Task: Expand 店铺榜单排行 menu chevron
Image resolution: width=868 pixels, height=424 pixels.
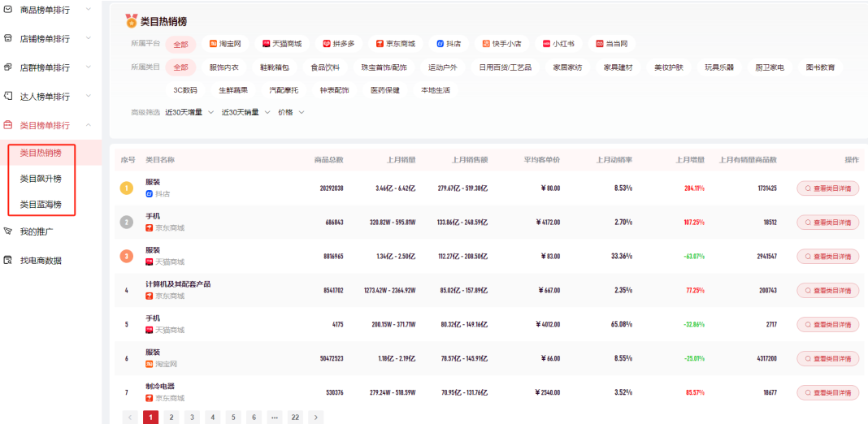Action: coord(89,39)
